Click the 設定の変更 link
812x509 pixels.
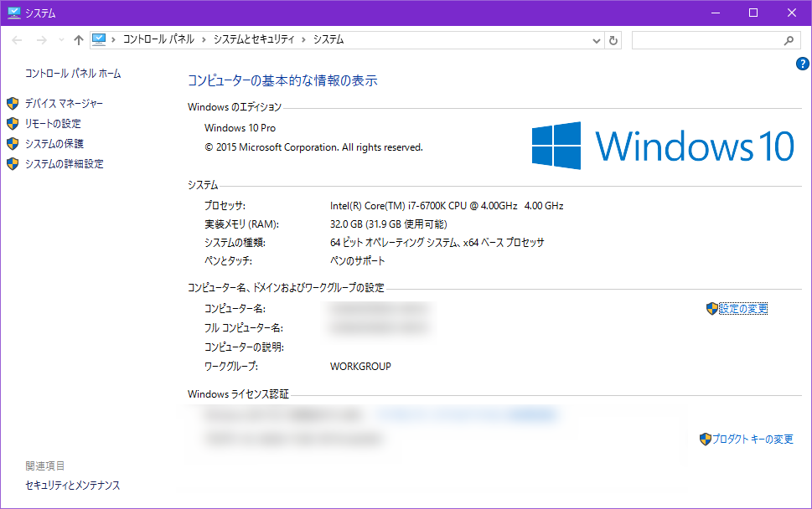tap(743, 309)
